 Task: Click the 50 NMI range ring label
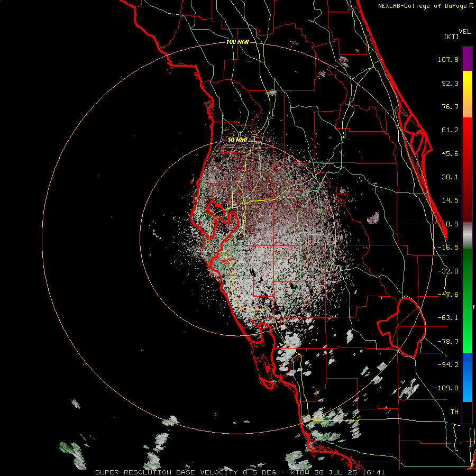pyautogui.click(x=237, y=140)
